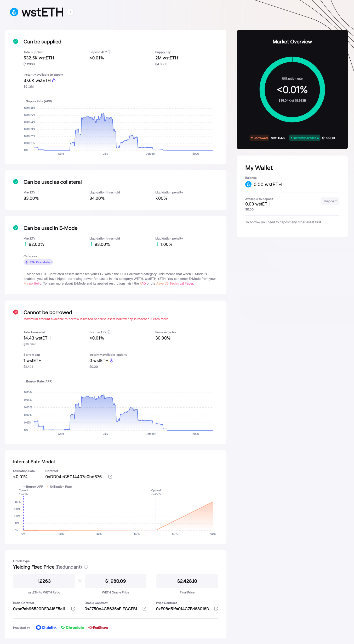This screenshot has height=644, width=354.
Task: Click clock icon next to 37.6K wstETH
Action: [54, 80]
